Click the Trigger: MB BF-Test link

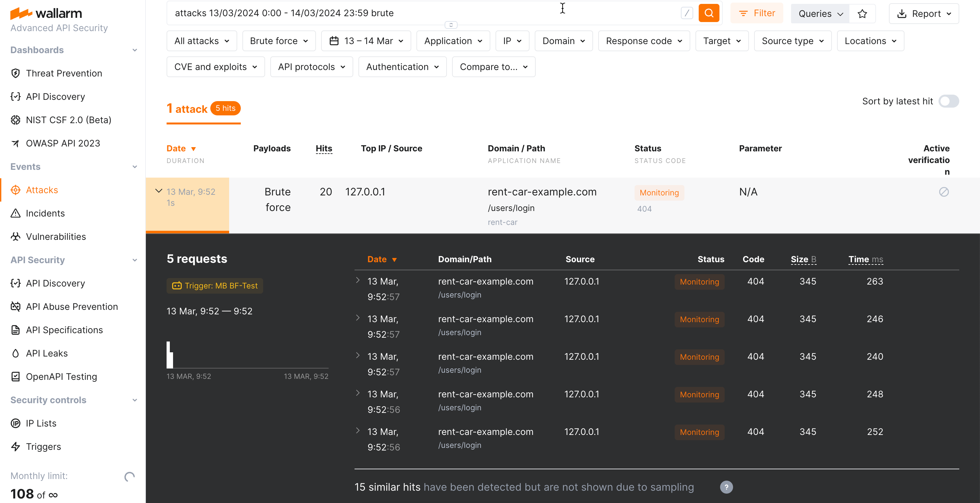tap(215, 285)
